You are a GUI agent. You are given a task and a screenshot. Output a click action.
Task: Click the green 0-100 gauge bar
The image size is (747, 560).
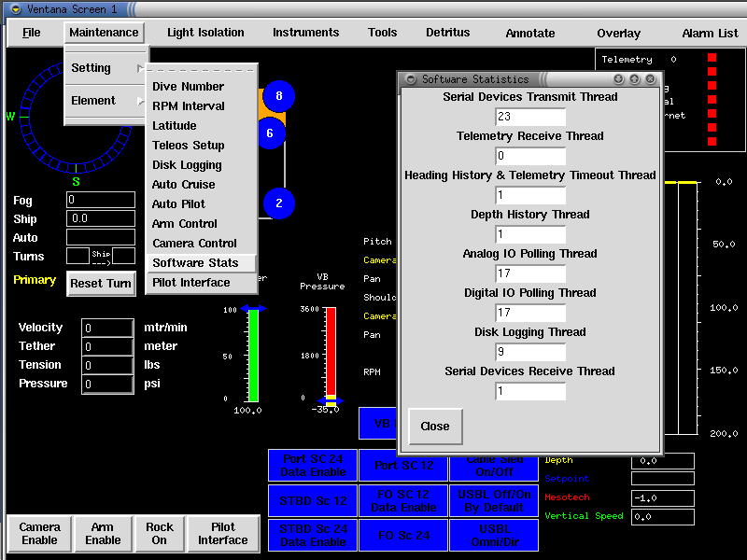(253, 356)
